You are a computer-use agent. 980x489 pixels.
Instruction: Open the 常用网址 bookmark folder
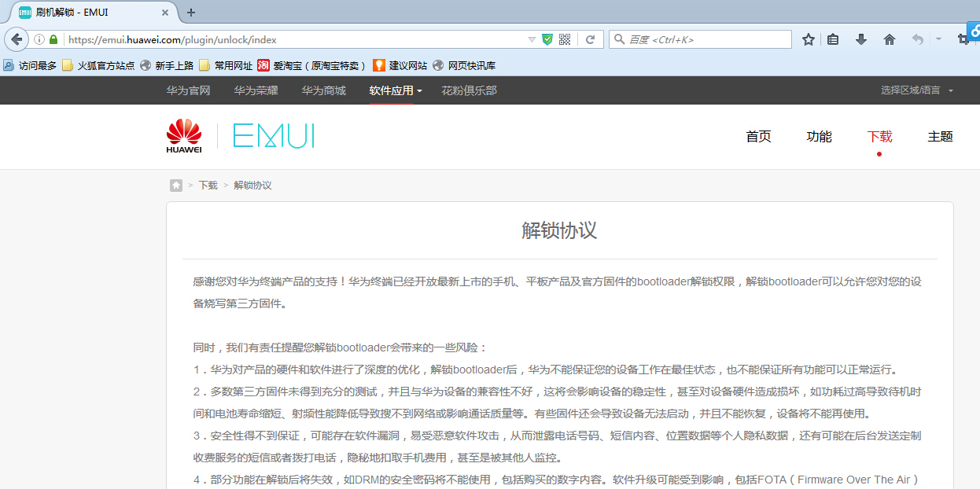pyautogui.click(x=226, y=65)
